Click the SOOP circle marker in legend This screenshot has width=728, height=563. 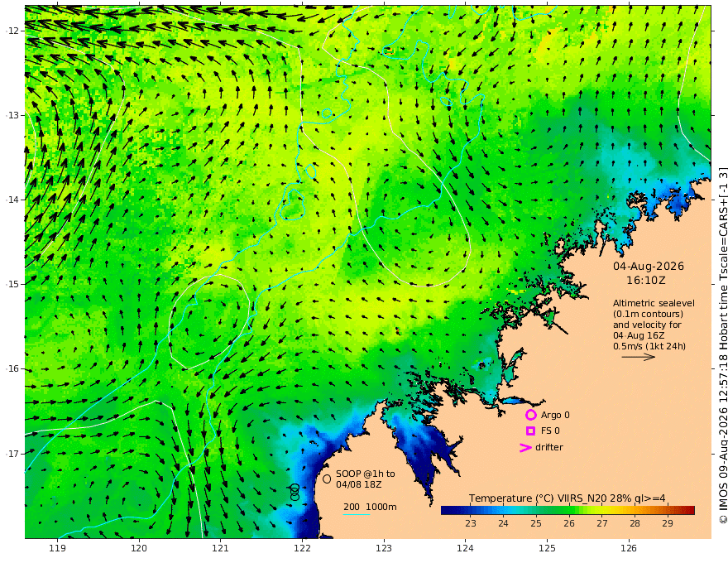pyautogui.click(x=327, y=479)
